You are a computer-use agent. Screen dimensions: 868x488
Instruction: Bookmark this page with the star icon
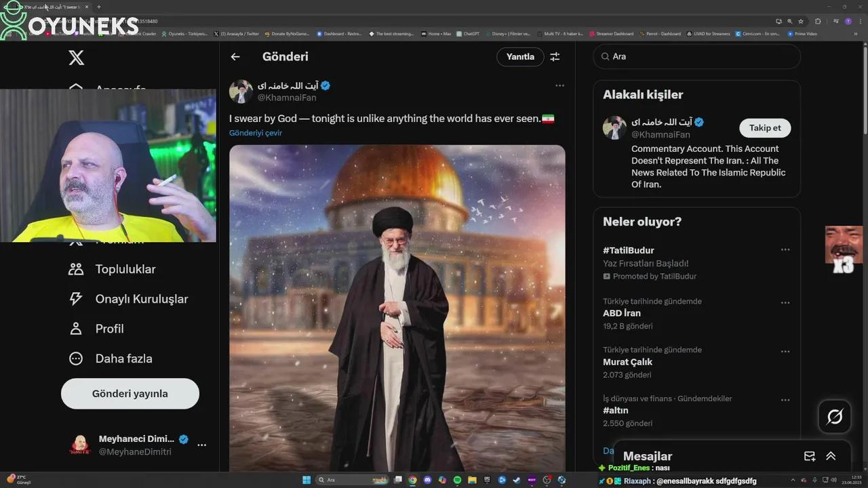[x=801, y=21]
